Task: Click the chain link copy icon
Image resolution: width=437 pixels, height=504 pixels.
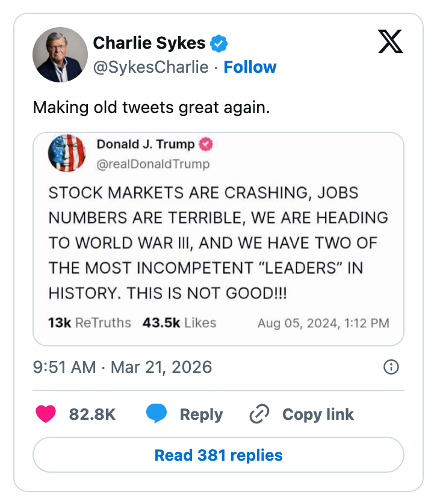Action: (x=259, y=414)
